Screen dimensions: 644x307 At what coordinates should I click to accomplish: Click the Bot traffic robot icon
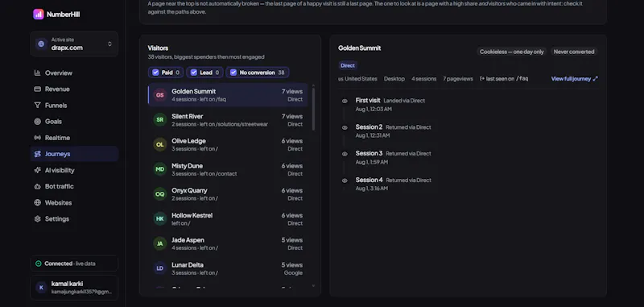click(x=37, y=187)
